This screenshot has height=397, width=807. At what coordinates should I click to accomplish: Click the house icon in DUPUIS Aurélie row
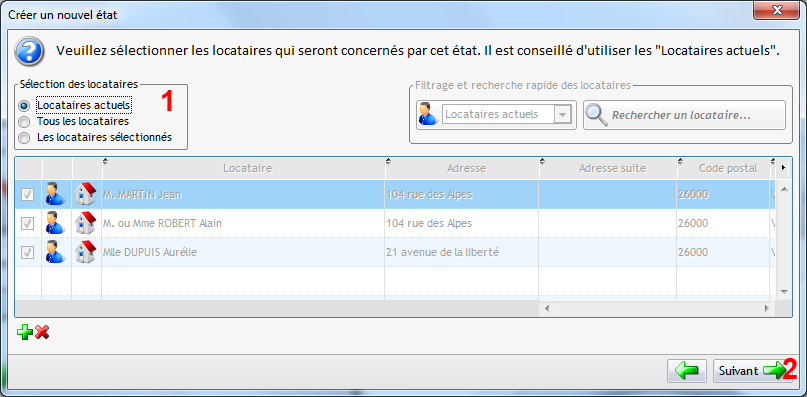(x=85, y=252)
